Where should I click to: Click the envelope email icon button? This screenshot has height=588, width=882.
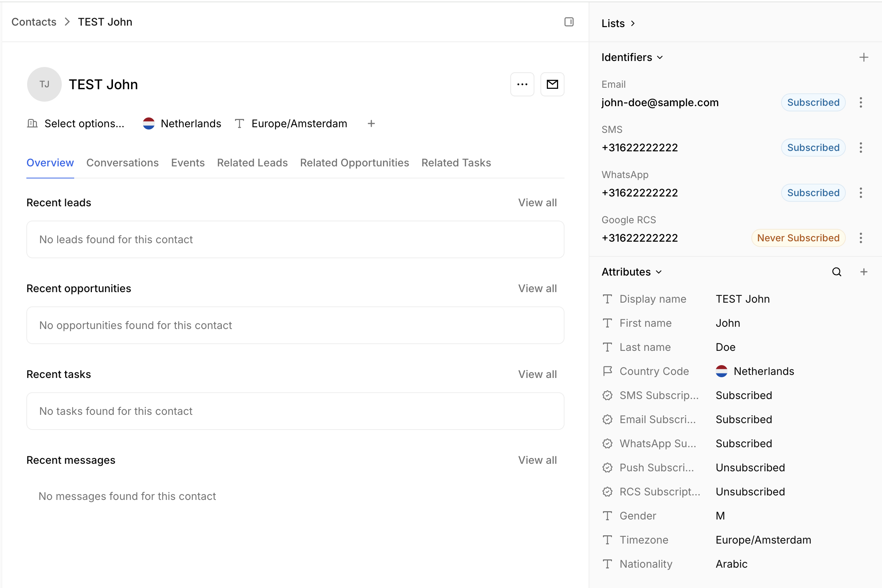[552, 84]
